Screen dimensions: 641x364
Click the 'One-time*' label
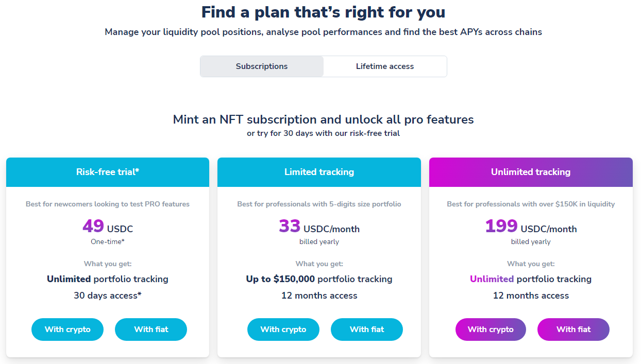[x=108, y=241]
